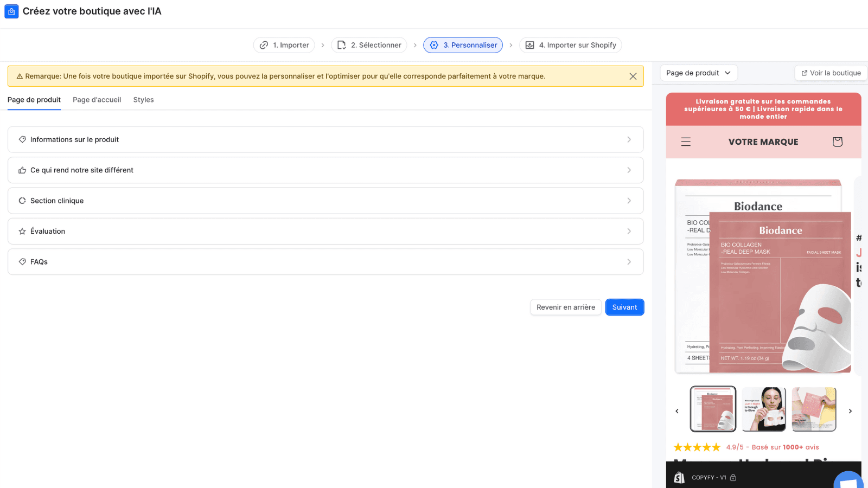The image size is (868, 488).
Task: Click the cart icon in store preview
Action: [837, 142]
